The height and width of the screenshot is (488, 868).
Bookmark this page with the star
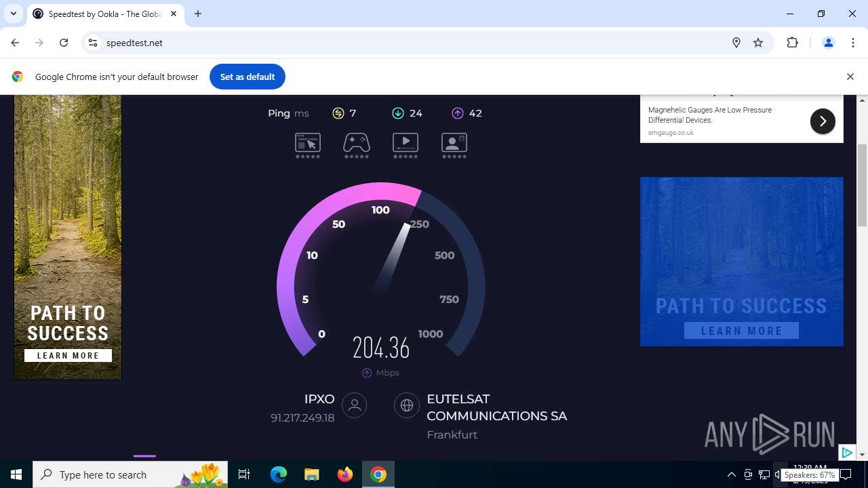pyautogui.click(x=758, y=43)
